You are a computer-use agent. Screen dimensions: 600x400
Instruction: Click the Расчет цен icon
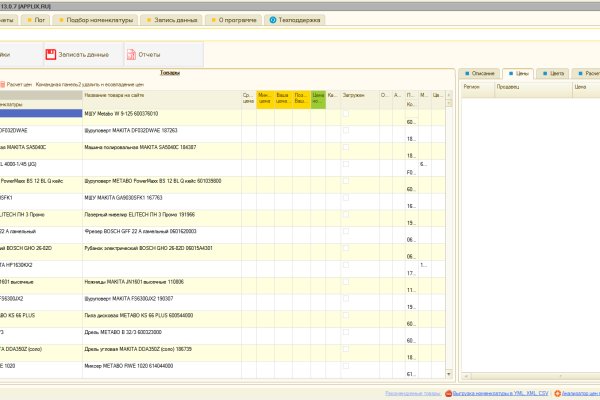pos(3,84)
